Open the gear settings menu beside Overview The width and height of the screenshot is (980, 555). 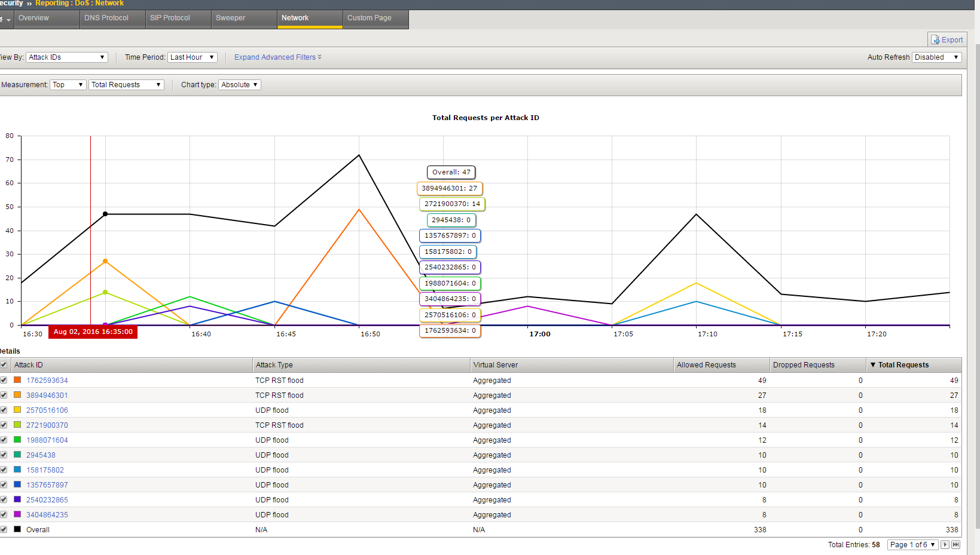(5, 19)
